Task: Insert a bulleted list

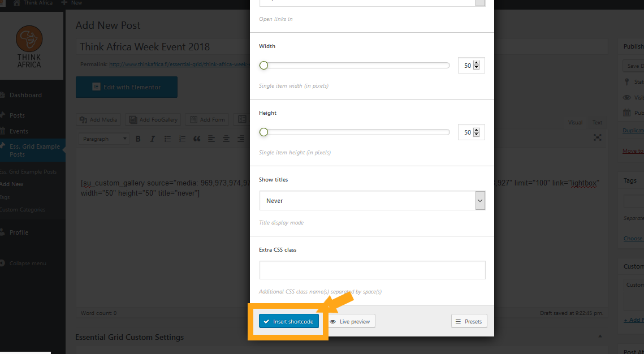Action: 167,139
